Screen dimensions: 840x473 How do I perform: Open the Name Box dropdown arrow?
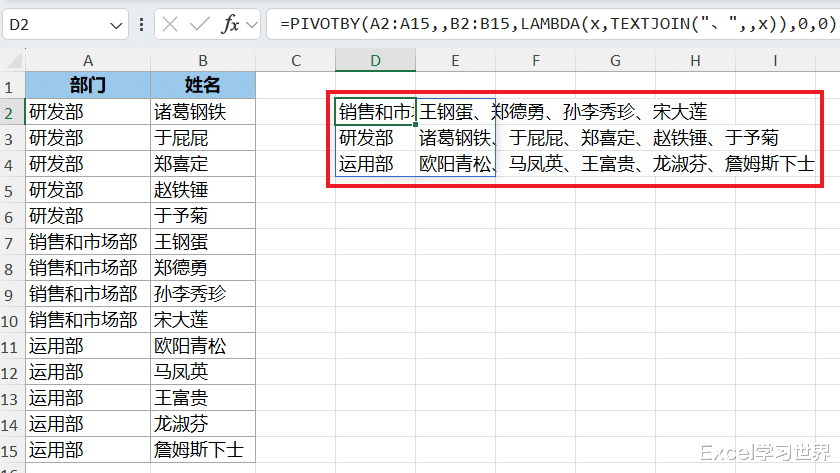116,25
